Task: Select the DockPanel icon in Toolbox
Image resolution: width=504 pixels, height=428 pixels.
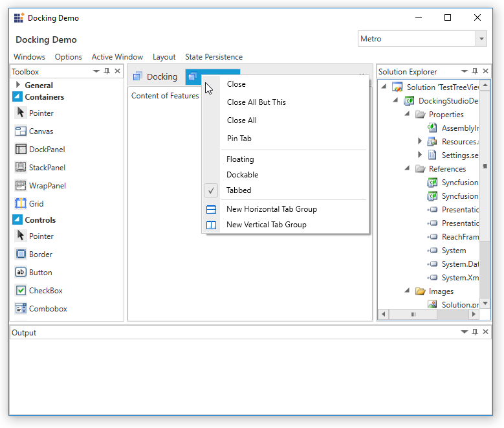Action: click(21, 150)
